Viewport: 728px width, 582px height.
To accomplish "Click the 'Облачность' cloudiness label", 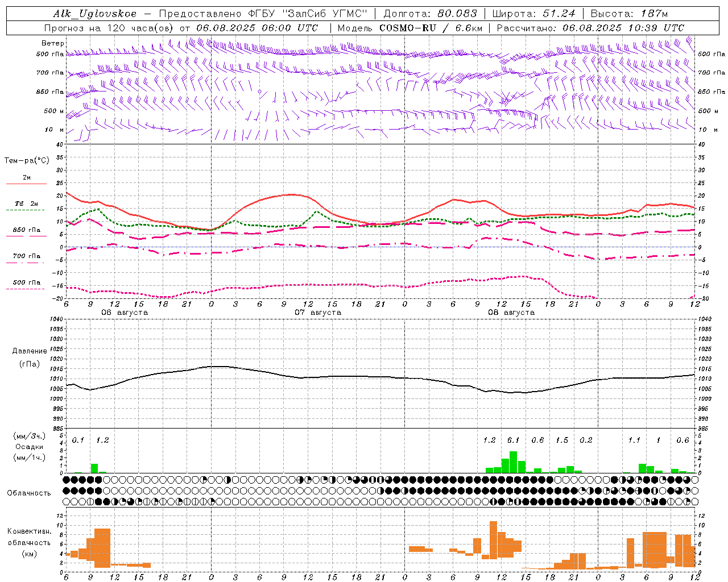I will [x=29, y=493].
